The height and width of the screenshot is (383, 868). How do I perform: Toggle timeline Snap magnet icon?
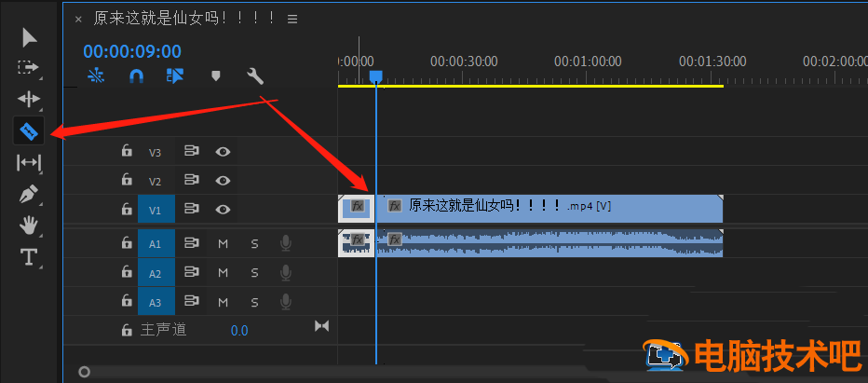point(136,75)
